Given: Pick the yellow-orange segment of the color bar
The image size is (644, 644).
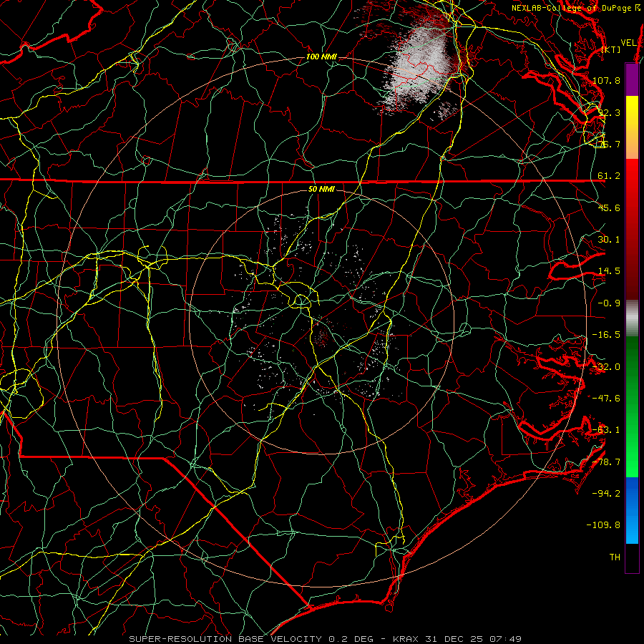Looking at the screenshot, I should [632, 127].
